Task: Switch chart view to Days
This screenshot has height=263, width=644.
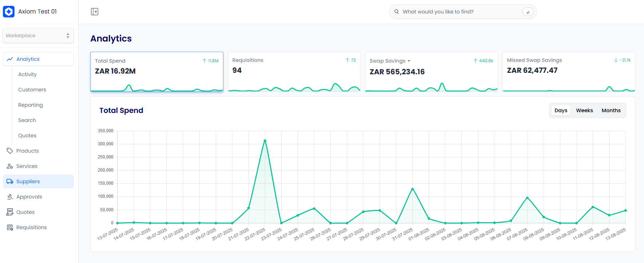Action: point(561,110)
